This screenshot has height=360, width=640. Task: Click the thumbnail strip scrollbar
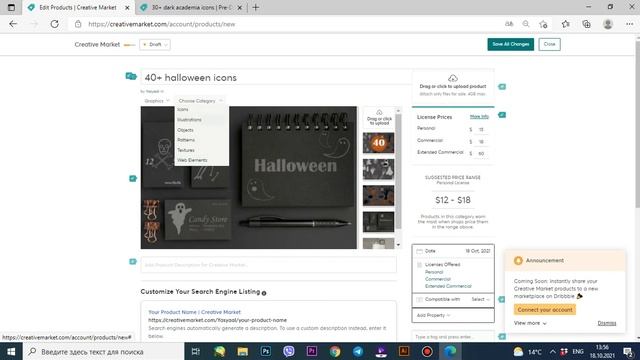(398, 171)
